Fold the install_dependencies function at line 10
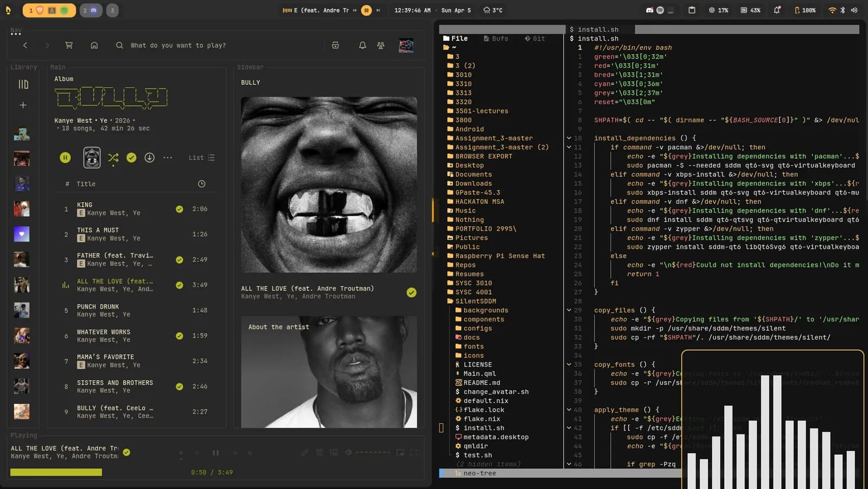 click(x=569, y=138)
